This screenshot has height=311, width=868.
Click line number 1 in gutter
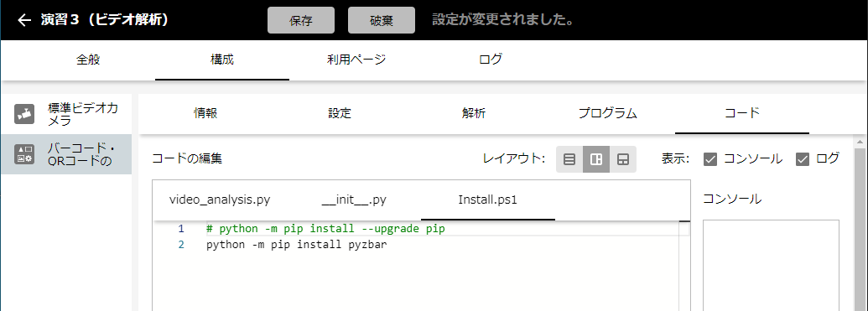181,229
